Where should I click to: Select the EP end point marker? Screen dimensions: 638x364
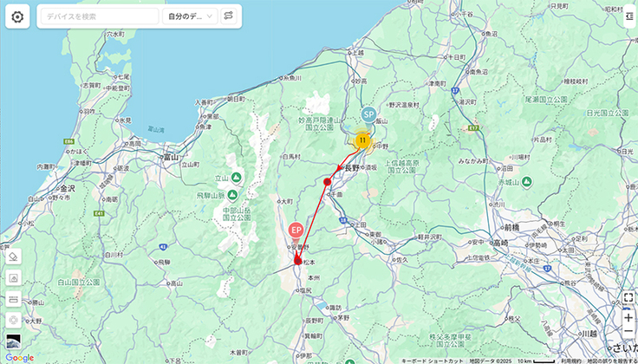pos(296,231)
